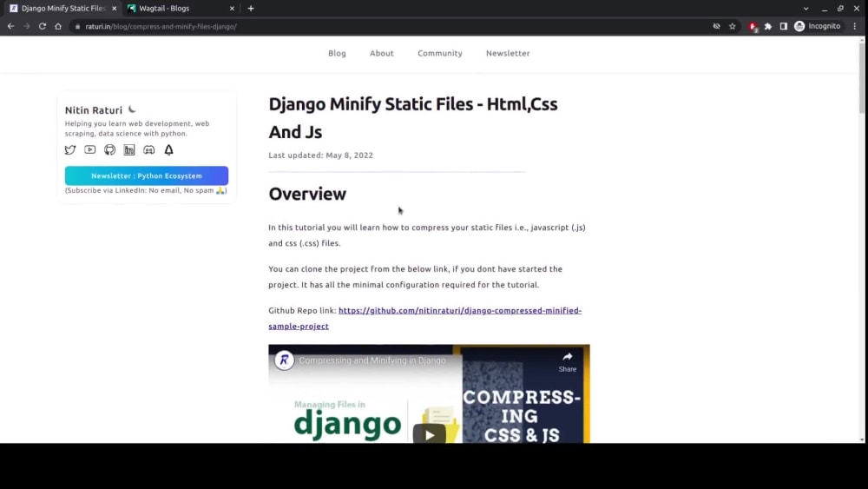Go back with the browser back arrow

10,26
